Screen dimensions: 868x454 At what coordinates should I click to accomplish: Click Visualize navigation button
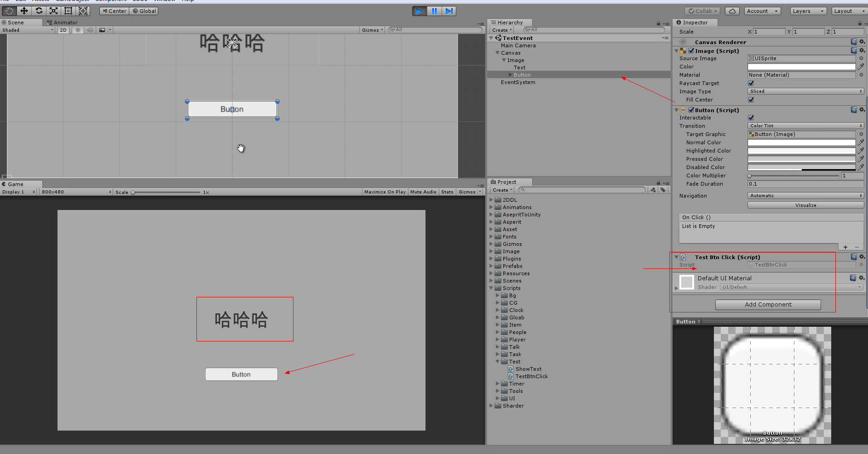[x=805, y=205]
